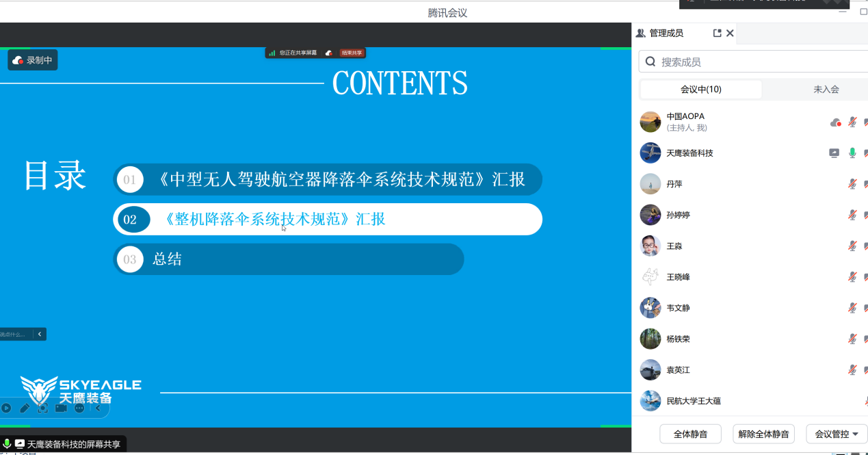868x455 pixels.
Task: Collapse the floating toolbar with its chevron
Action: (x=98, y=408)
